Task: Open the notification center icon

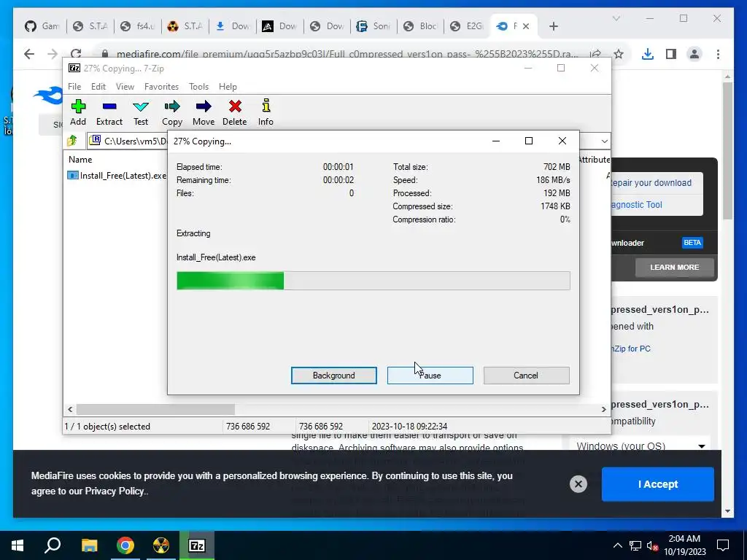Action: [x=723, y=545]
